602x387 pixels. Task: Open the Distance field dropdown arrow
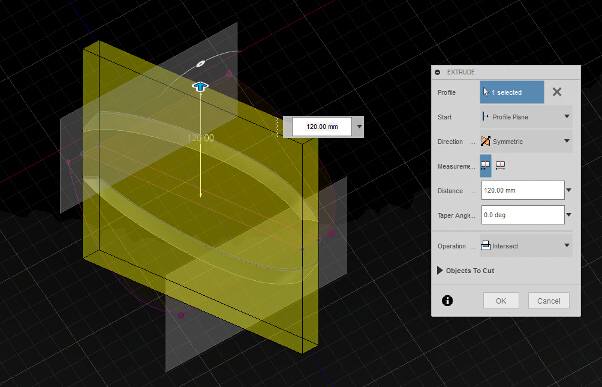coord(569,190)
